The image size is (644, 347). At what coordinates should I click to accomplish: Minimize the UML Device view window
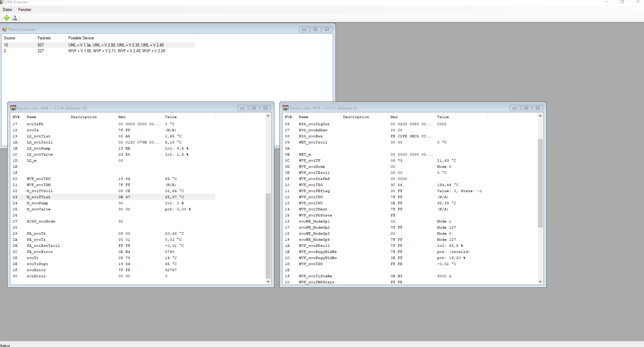point(242,108)
